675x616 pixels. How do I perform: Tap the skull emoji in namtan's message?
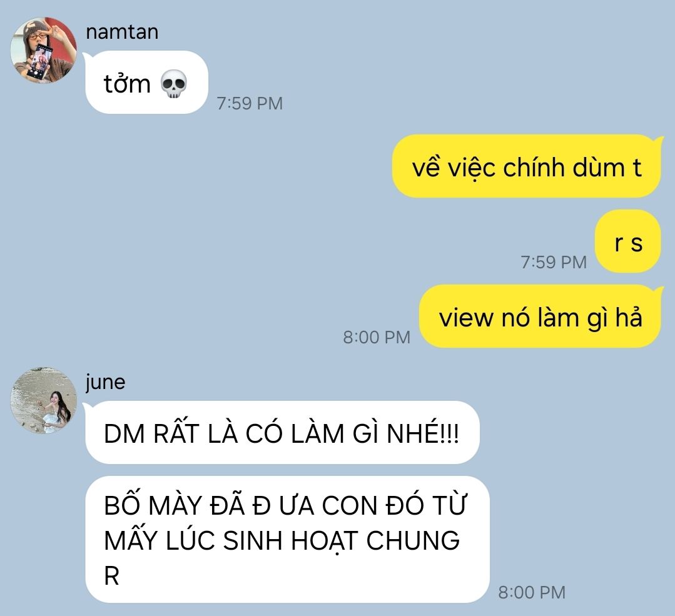pyautogui.click(x=174, y=84)
